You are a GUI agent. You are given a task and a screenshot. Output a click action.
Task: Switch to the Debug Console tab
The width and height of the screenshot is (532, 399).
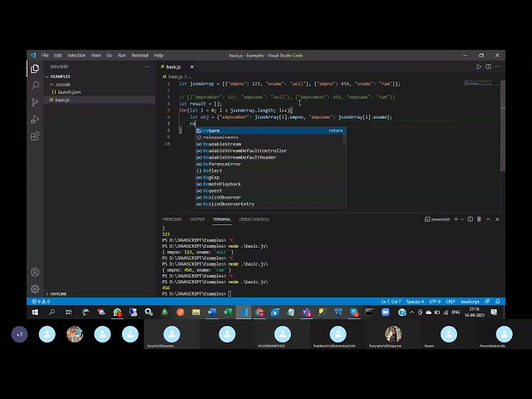click(x=254, y=219)
